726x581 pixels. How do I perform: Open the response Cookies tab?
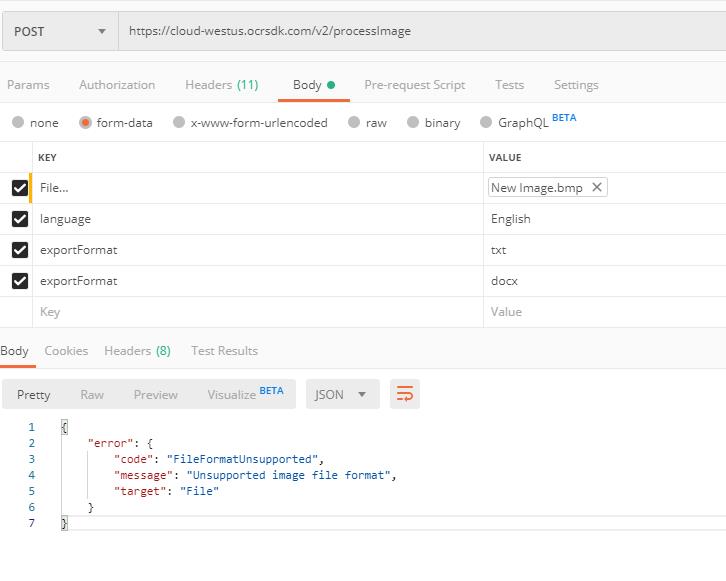[x=66, y=351]
